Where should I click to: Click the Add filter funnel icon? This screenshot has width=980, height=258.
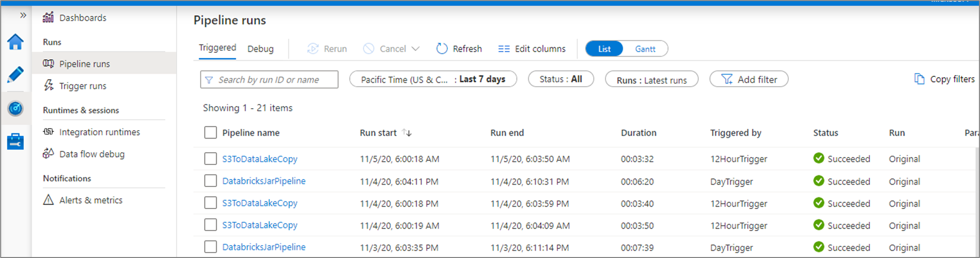[x=727, y=79]
